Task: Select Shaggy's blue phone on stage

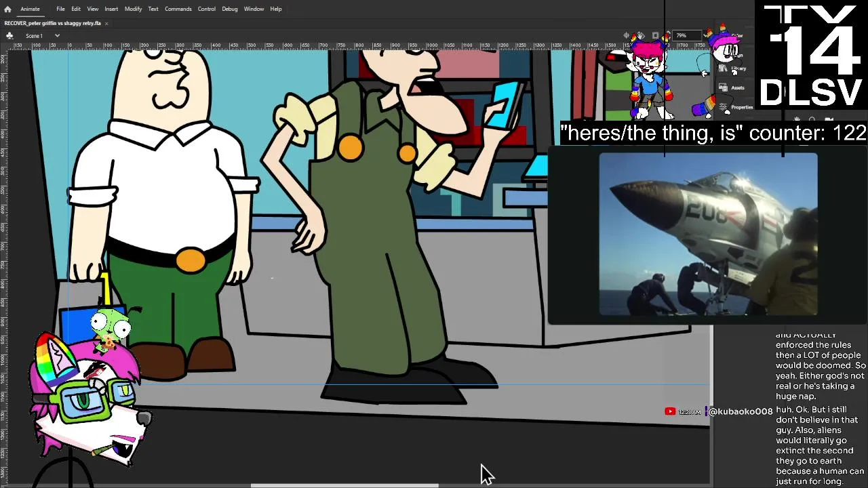Action: point(505,105)
